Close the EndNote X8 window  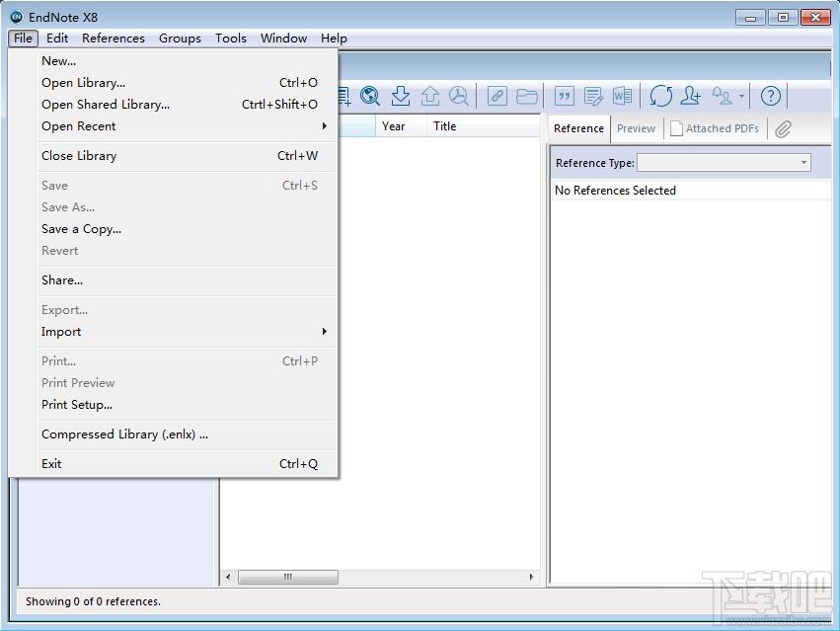coord(815,18)
